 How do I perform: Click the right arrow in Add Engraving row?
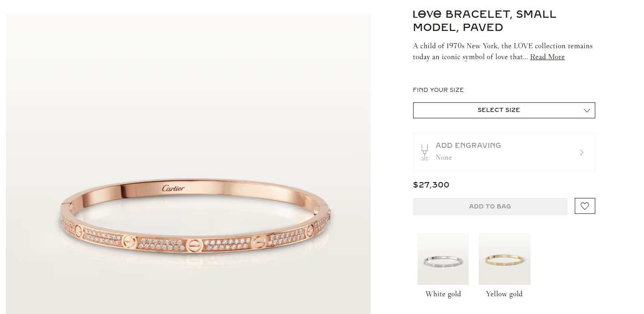click(582, 152)
